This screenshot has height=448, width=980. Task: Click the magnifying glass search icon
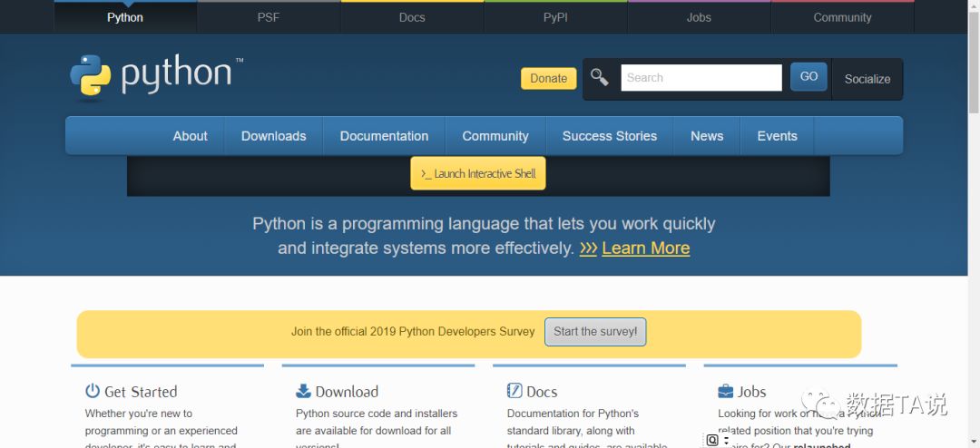pos(599,77)
